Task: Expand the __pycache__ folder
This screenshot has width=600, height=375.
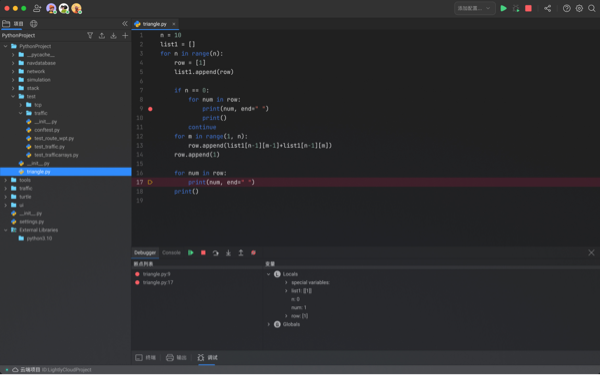Action: 13,55
